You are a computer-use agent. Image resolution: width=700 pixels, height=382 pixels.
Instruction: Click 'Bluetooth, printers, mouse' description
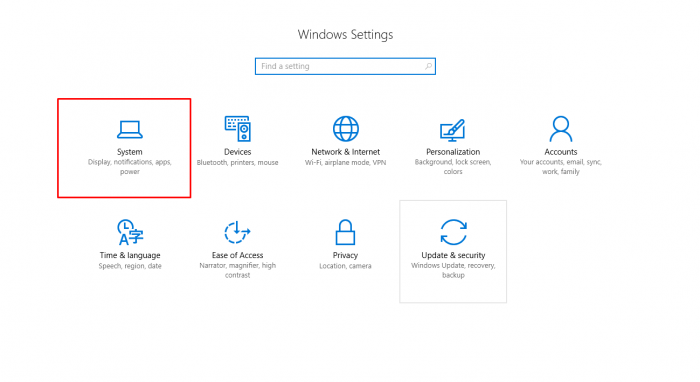click(238, 163)
